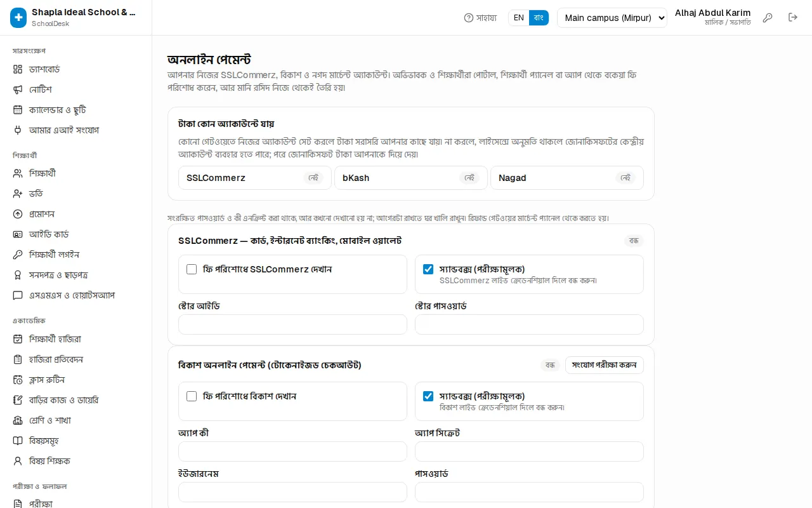812x508 pixels.
Task: Click the নোটিশ megaphone icon
Action: pos(18,90)
